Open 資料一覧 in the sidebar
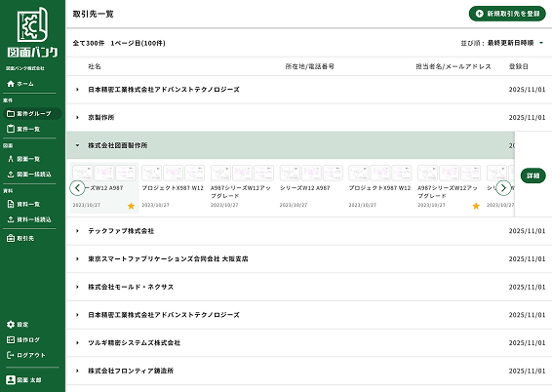 click(x=23, y=204)
